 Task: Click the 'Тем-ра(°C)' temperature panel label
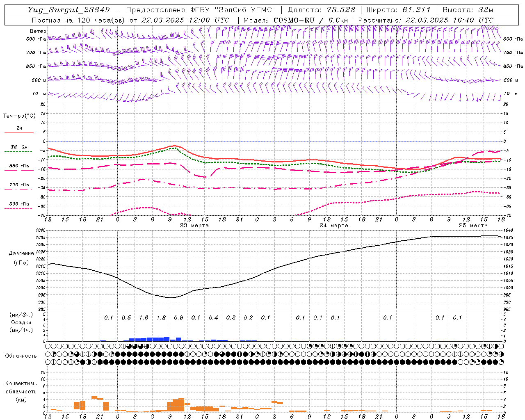(19, 116)
